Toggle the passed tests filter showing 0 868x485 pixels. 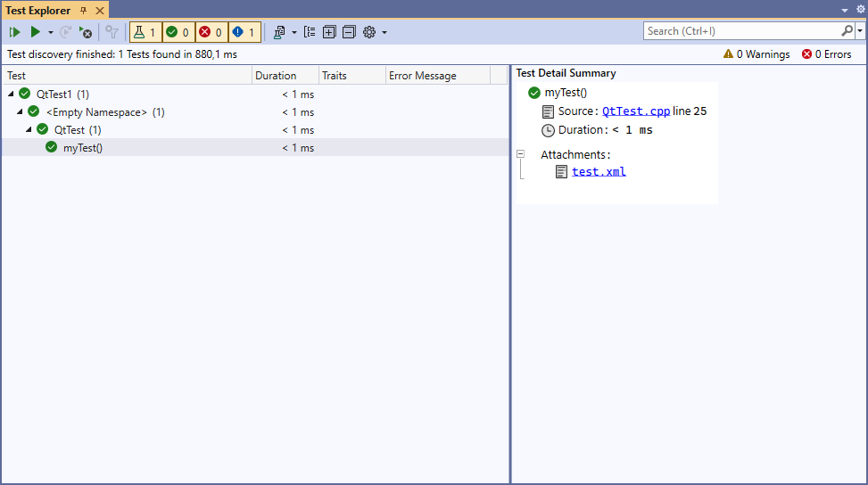pyautogui.click(x=178, y=32)
